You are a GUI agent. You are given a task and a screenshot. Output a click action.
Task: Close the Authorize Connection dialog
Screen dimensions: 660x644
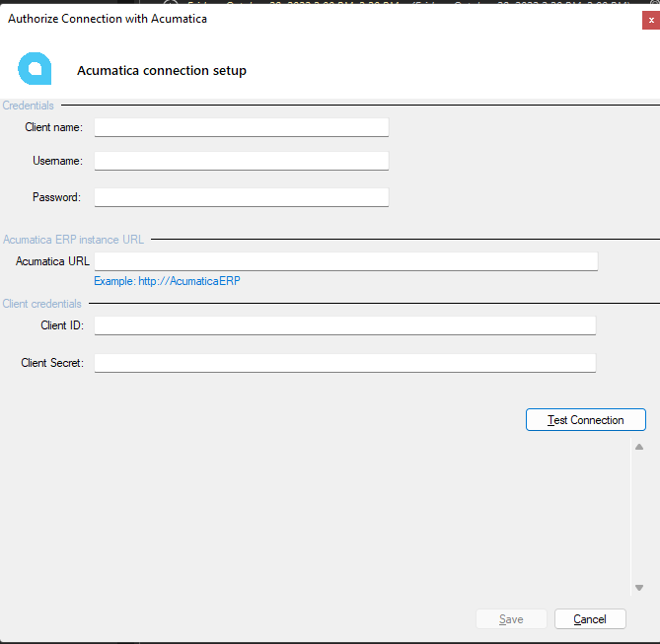click(651, 20)
